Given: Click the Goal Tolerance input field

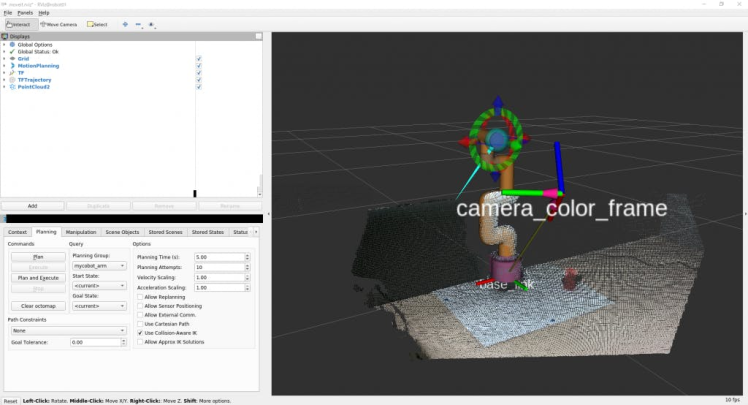Looking at the screenshot, I should pyautogui.click(x=96, y=342).
